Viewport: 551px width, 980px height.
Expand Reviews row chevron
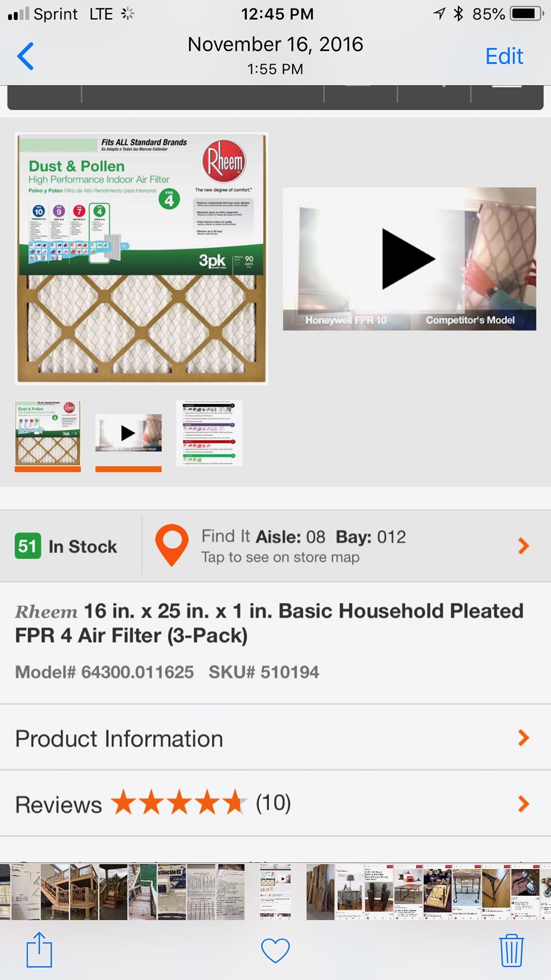(x=523, y=804)
